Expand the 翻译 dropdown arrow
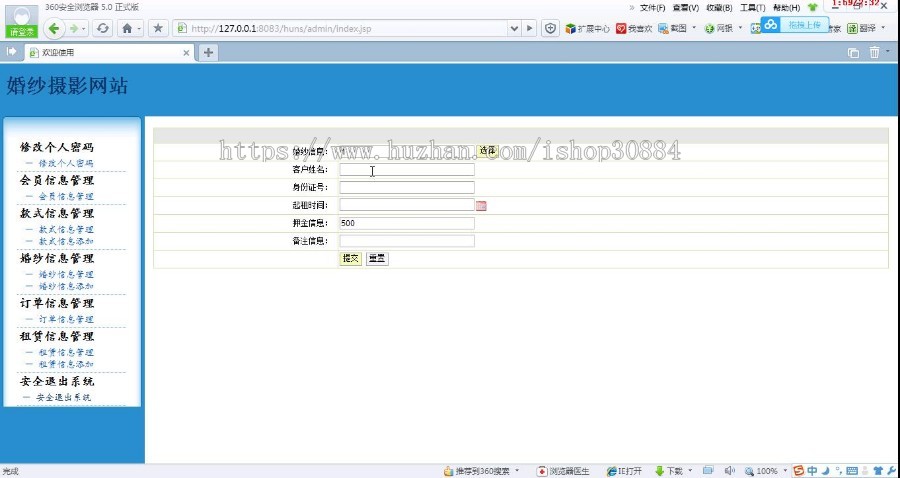The height and width of the screenshot is (478, 900). point(883,28)
